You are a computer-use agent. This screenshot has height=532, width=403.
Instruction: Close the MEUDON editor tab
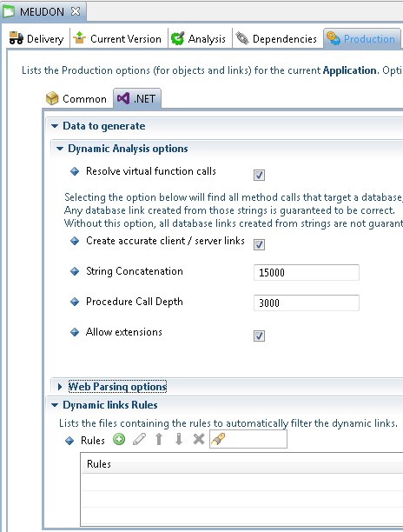[76, 11]
